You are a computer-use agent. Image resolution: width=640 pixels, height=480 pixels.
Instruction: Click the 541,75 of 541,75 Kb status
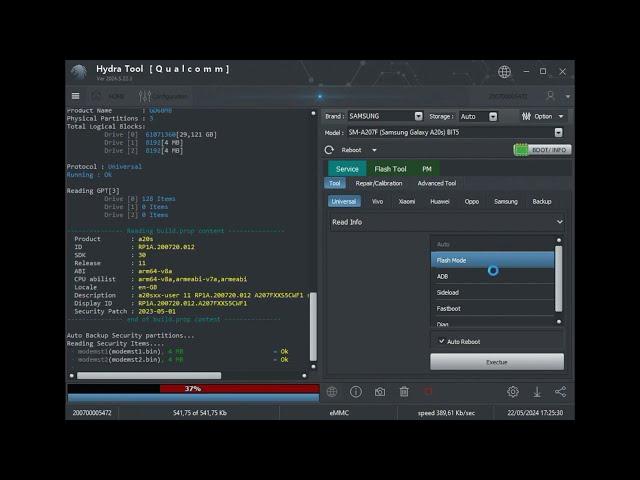pos(200,413)
